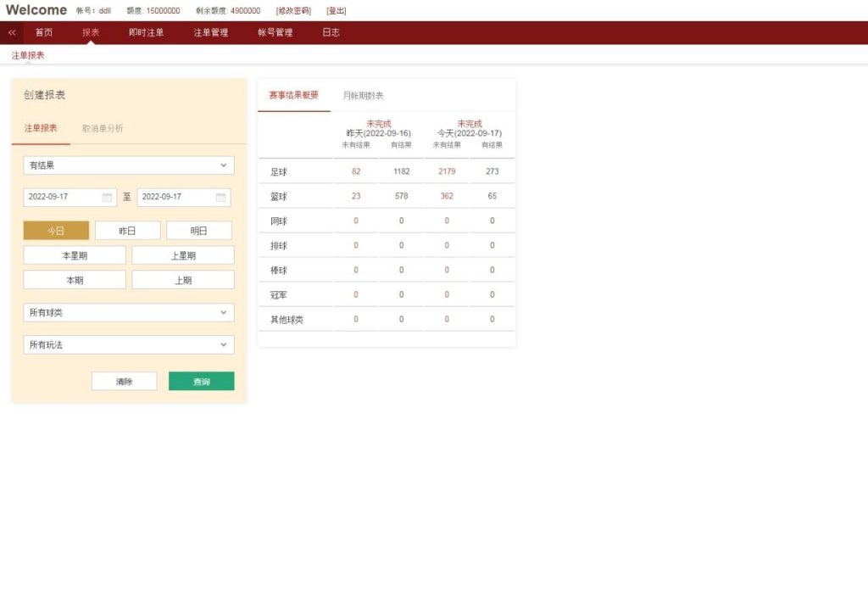Screen dimensions: 868x615
Task: Click the 登出 logout link
Action: 337,11
